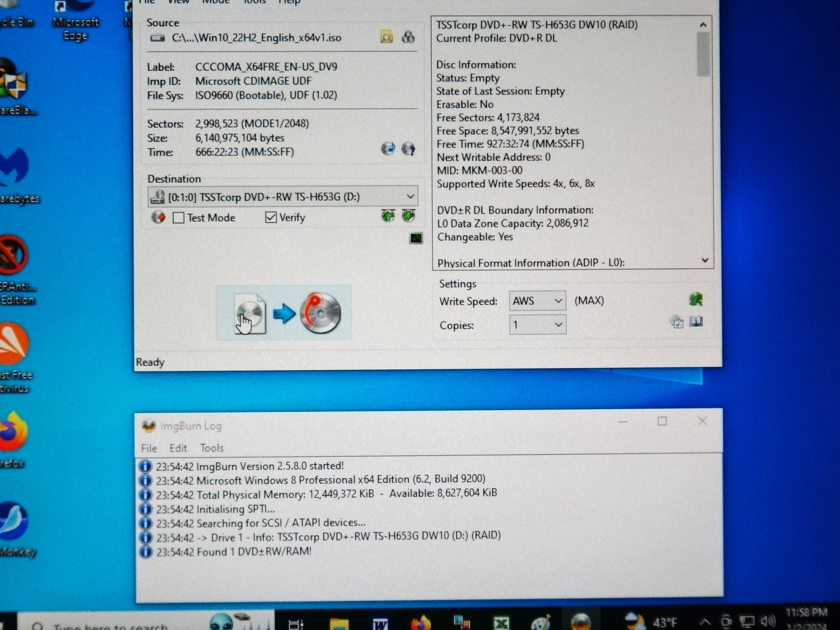
Task: Click 'Supported Write Speeds: 4x, 6x, 8x' line
Action: (515, 184)
